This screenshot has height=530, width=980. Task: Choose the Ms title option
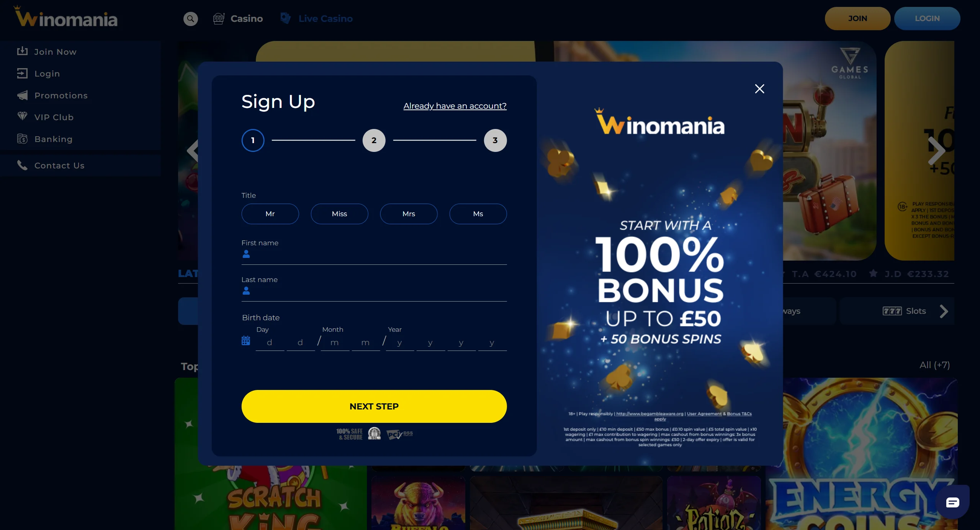tap(478, 214)
